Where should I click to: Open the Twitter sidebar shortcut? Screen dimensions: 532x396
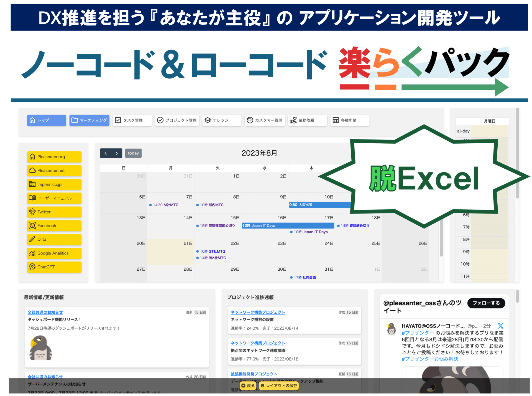(54, 212)
